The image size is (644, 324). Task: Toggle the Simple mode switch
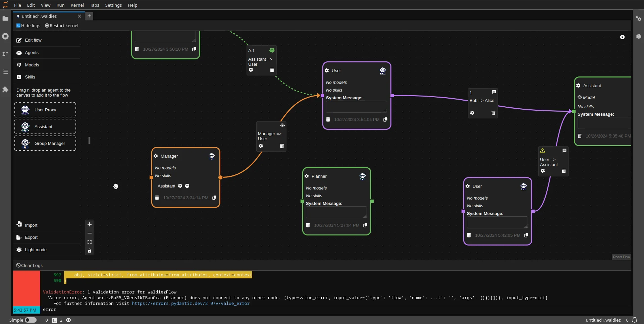[31, 320]
